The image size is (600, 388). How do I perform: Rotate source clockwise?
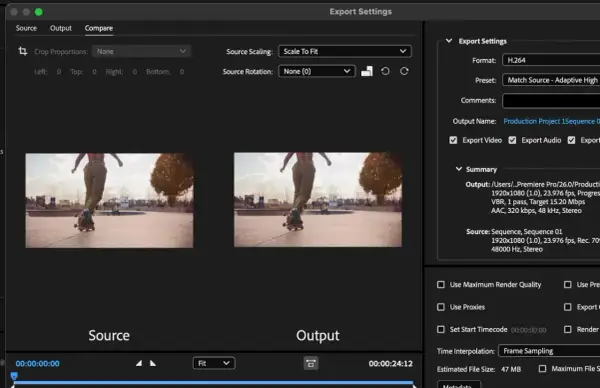(x=404, y=71)
